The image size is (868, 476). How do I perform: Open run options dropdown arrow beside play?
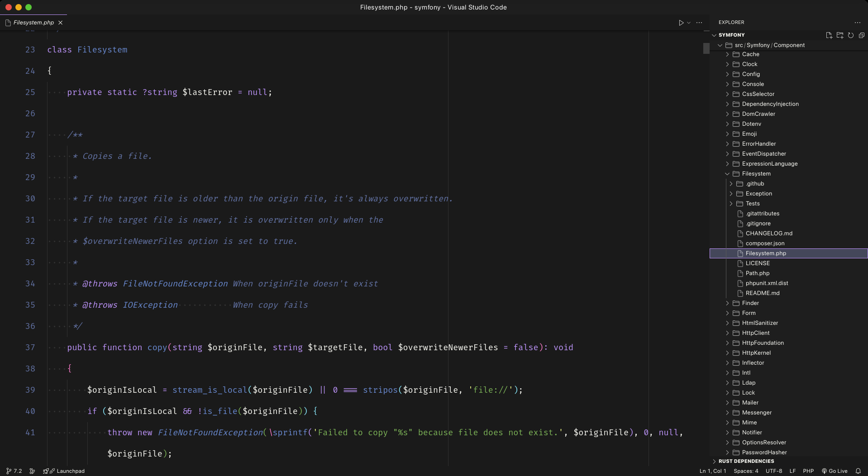[x=689, y=23]
